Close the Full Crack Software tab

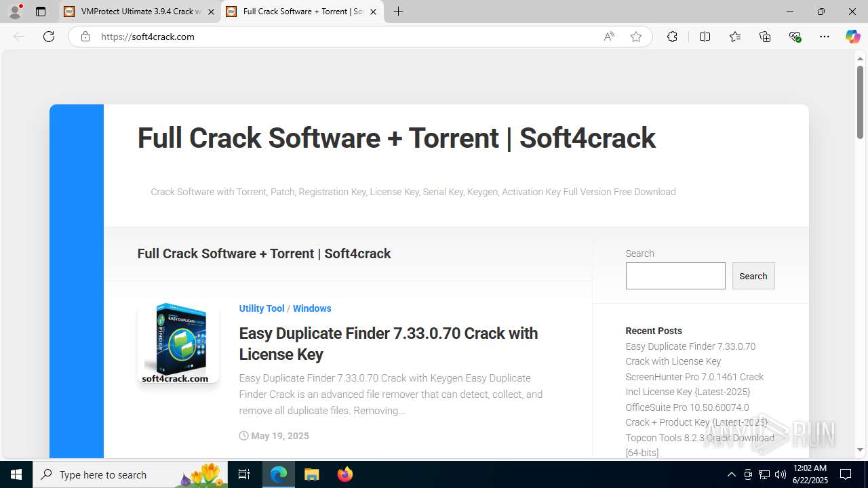pos(373,12)
